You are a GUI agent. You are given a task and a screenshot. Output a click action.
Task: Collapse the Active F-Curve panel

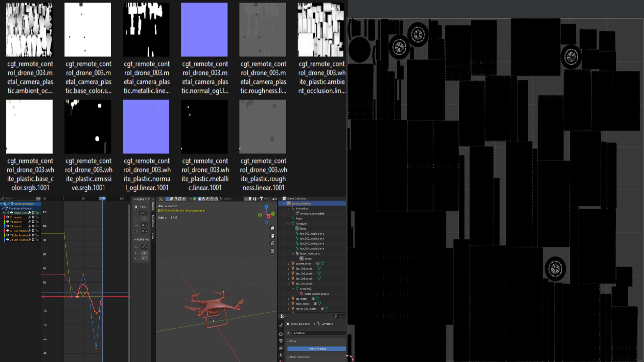(x=135, y=199)
